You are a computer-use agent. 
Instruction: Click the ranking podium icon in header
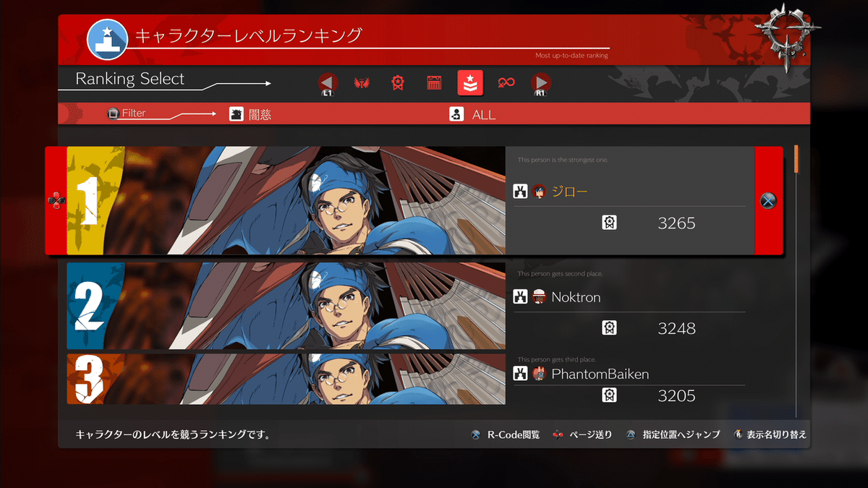[108, 39]
